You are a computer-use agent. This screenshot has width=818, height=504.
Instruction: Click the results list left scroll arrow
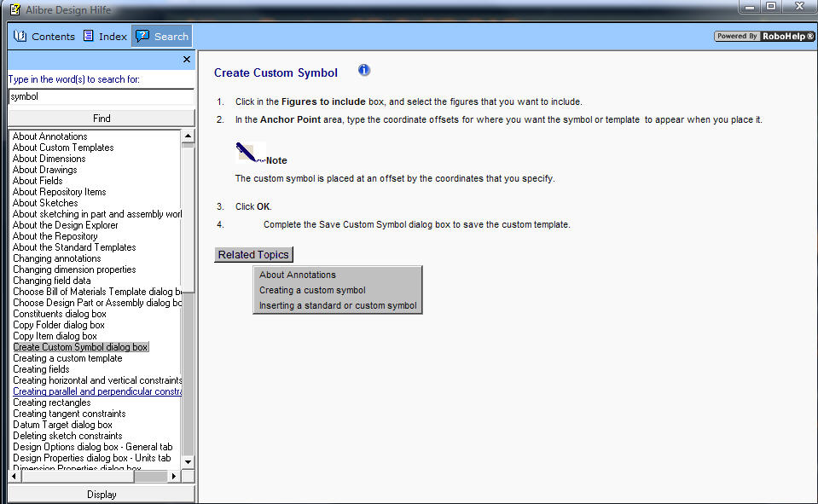point(15,476)
